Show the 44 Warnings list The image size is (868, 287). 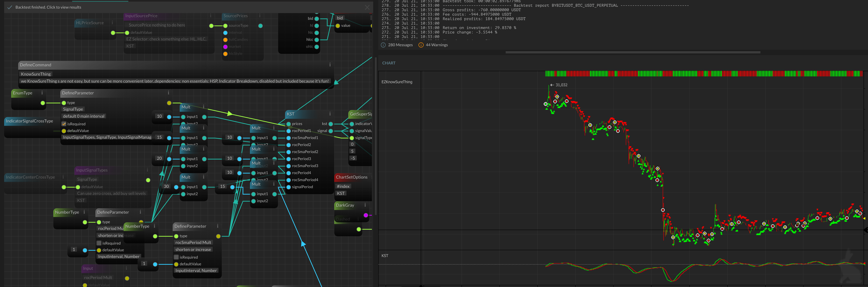(437, 45)
